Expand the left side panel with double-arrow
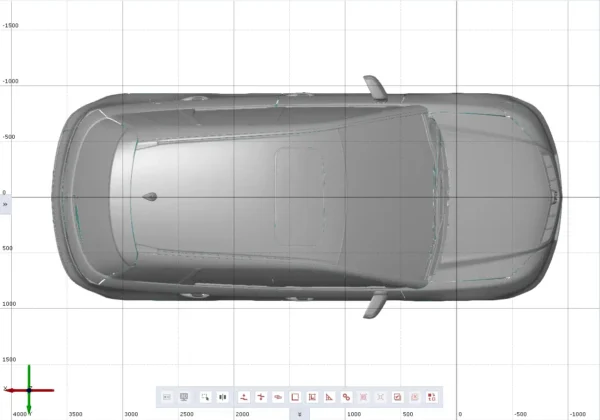 click(5, 205)
